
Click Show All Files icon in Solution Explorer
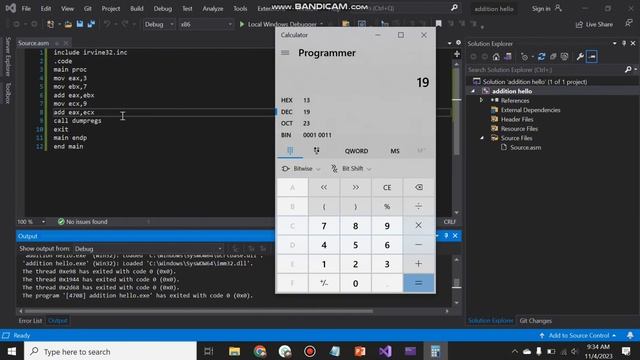pos(564,57)
